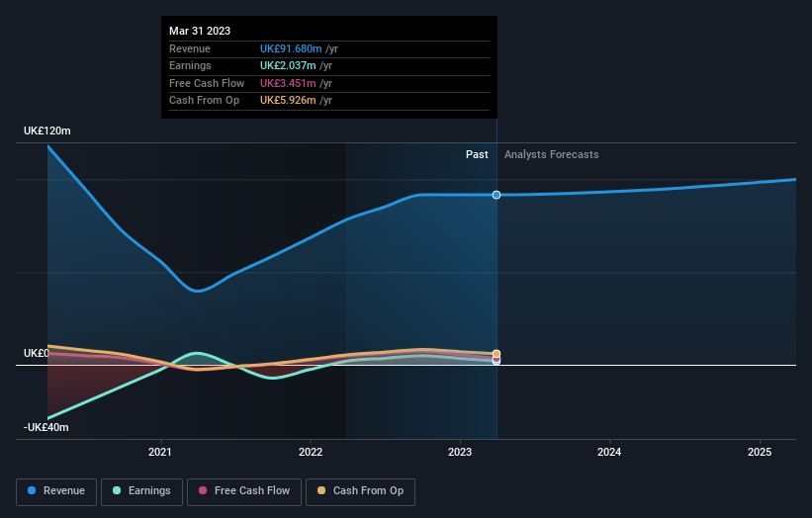This screenshot has width=812, height=518.
Task: Click the Analysts Forecasts label
Action: click(552, 155)
